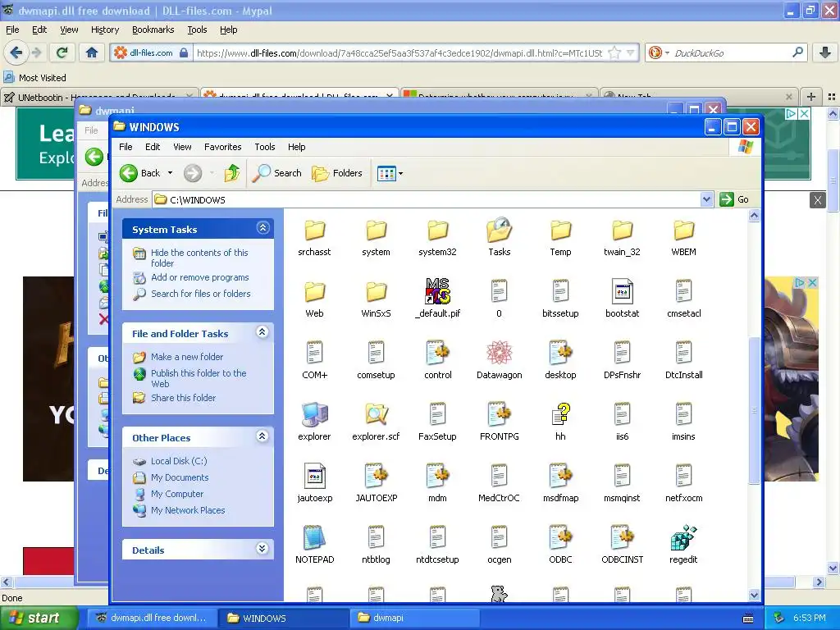Open the URL bar history dropdown
Screen dimensions: 840x630
(631, 52)
